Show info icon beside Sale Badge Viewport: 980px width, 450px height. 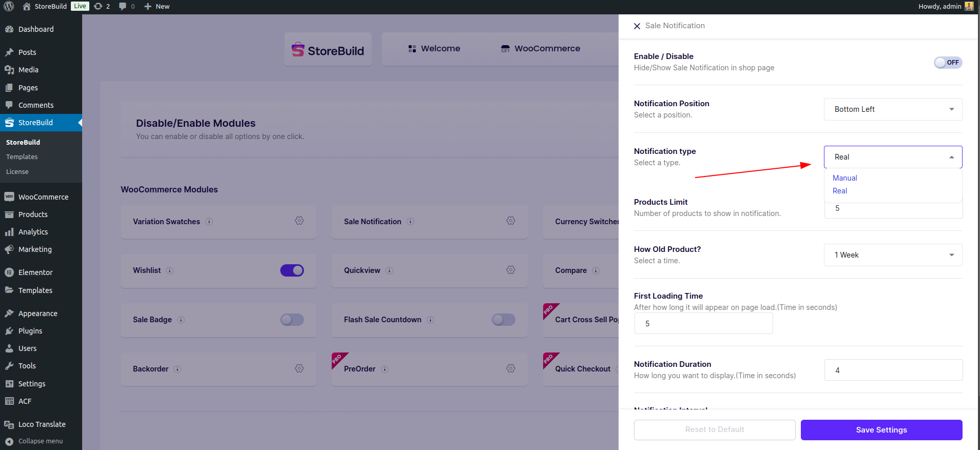[x=181, y=320]
